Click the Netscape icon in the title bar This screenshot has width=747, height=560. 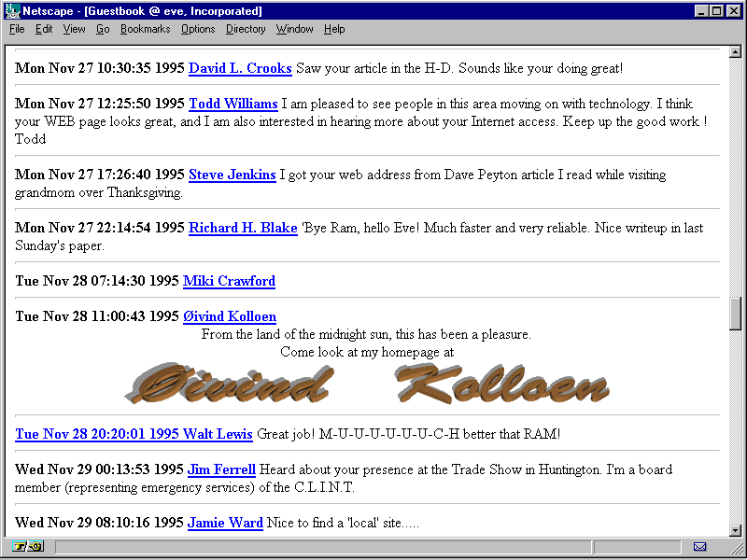coord(12,10)
